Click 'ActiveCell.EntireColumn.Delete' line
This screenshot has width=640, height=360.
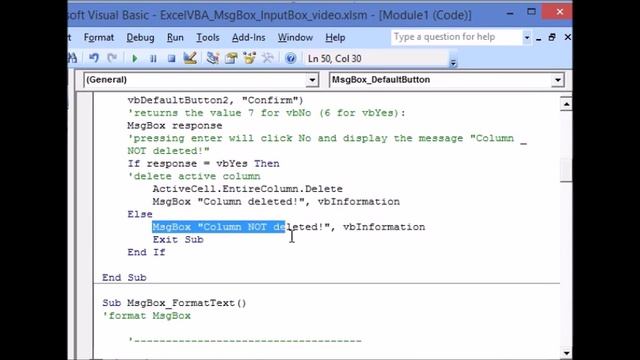tap(247, 189)
